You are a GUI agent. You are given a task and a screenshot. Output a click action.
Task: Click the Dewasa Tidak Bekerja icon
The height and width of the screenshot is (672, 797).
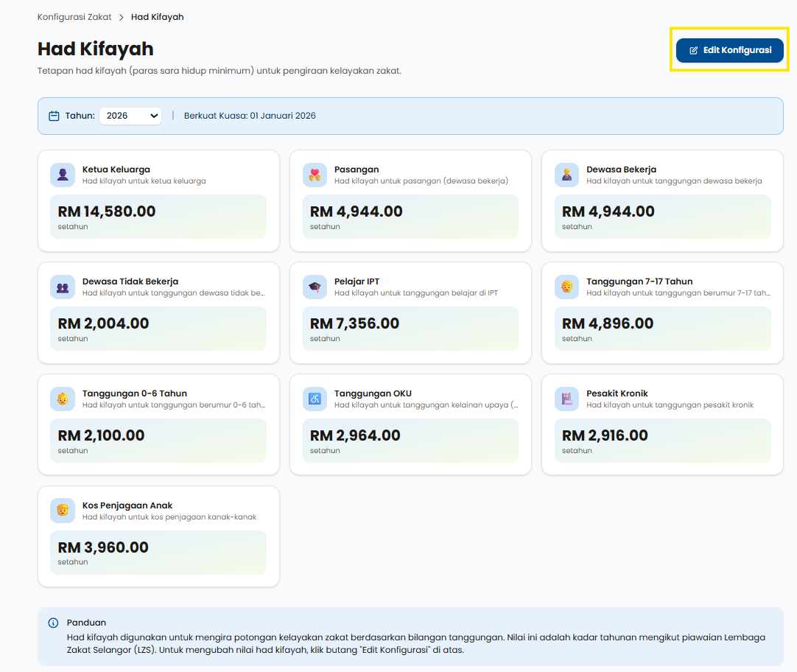click(x=63, y=287)
